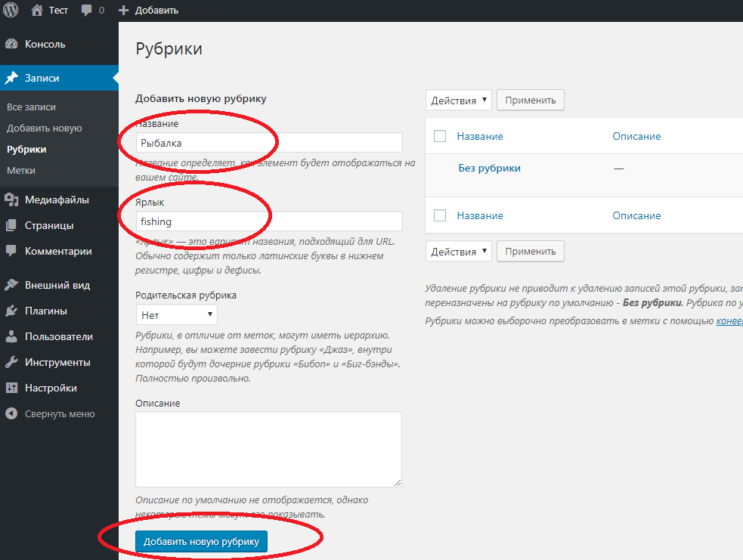Open the Метки submenu item
The image size is (743, 560).
click(21, 171)
